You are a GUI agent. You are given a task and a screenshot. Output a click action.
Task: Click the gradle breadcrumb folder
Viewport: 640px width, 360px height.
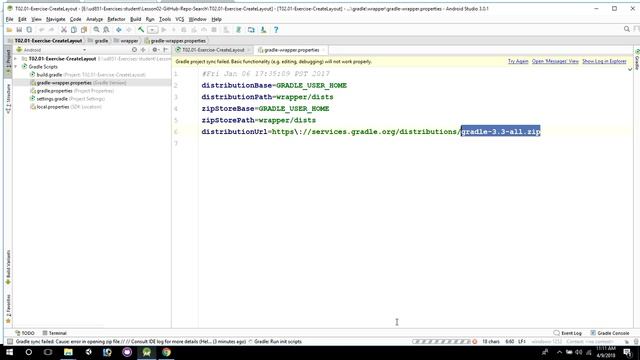(98, 41)
